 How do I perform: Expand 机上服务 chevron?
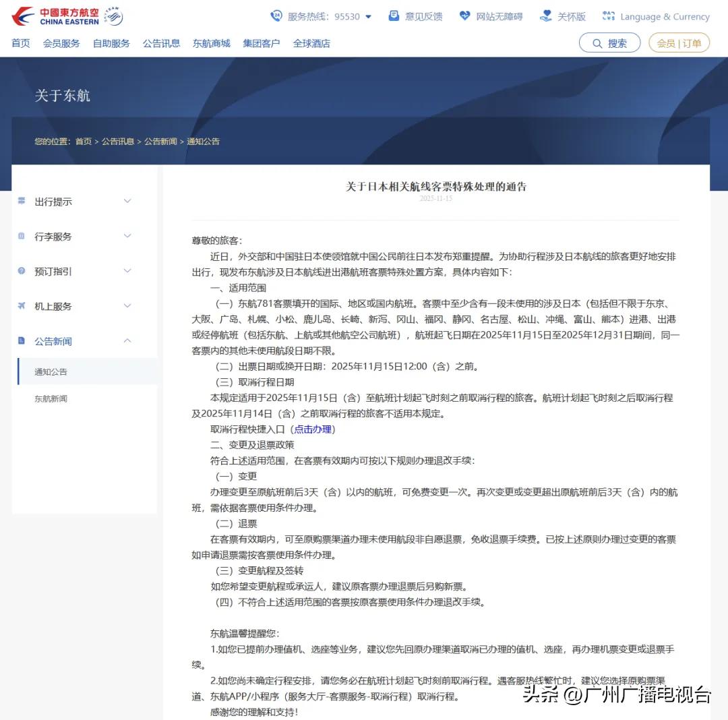[x=127, y=305]
